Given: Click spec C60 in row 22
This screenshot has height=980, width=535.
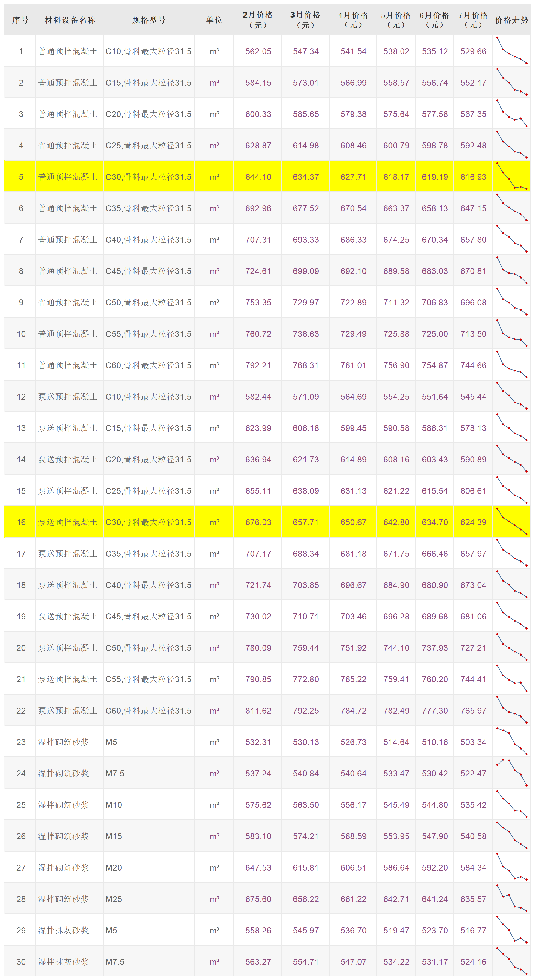Looking at the screenshot, I should click(149, 711).
